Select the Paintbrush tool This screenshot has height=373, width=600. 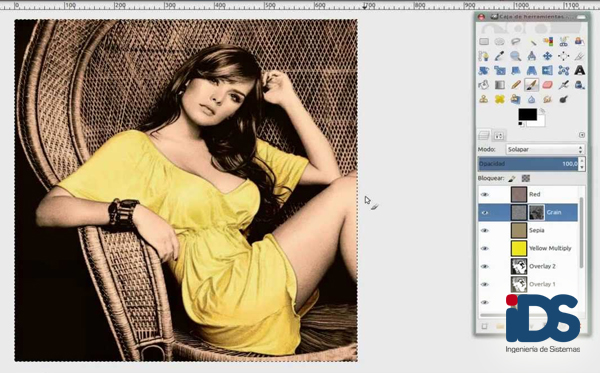(x=531, y=85)
